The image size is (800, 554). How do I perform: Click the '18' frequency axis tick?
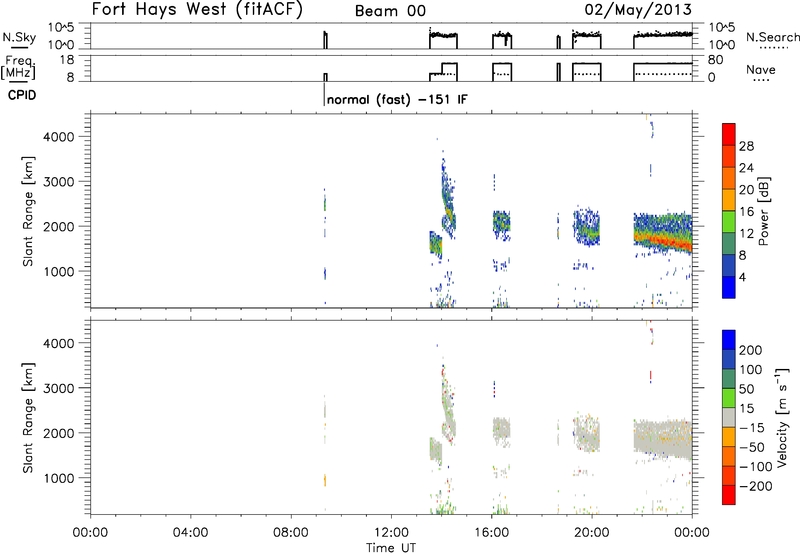[68, 60]
